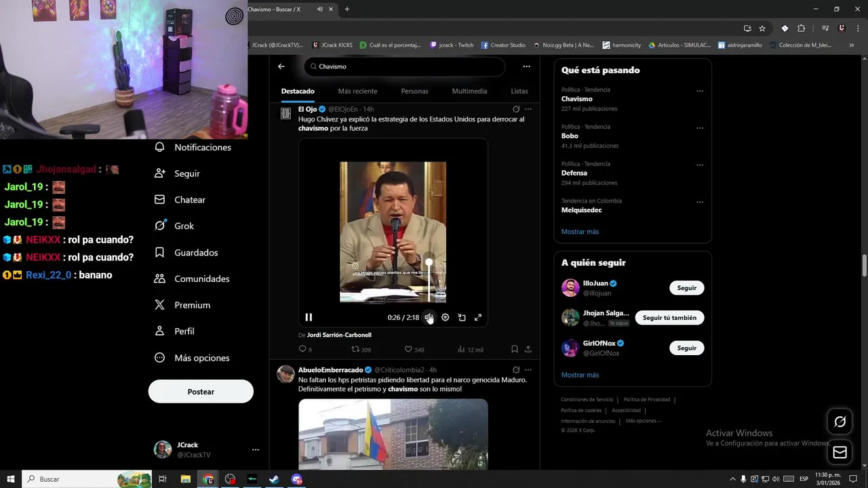Viewport: 868px width, 488px height.
Task: Go to Perfil in sidebar
Action: (x=174, y=331)
